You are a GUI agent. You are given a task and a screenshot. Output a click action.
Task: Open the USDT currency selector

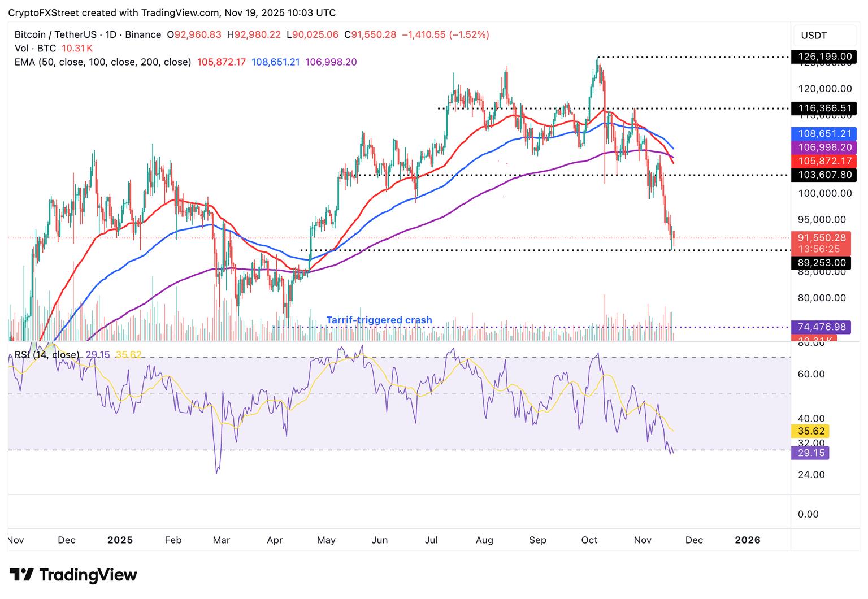pos(813,35)
